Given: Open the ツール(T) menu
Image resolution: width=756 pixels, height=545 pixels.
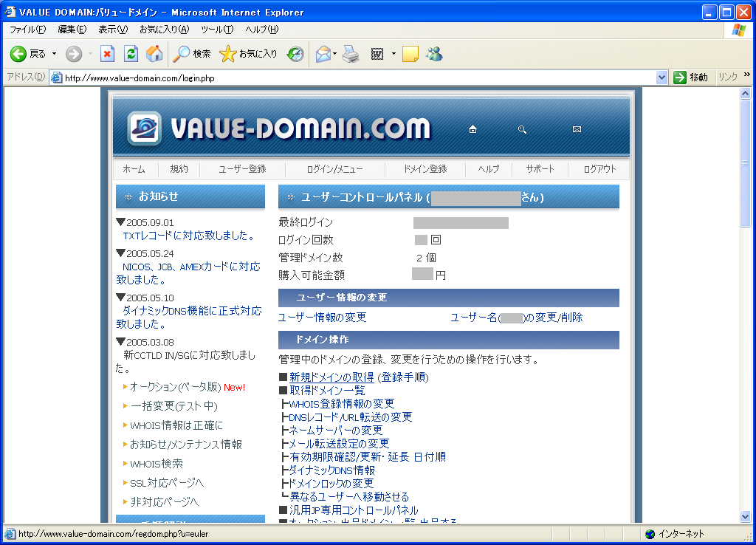Looking at the screenshot, I should pos(217,30).
